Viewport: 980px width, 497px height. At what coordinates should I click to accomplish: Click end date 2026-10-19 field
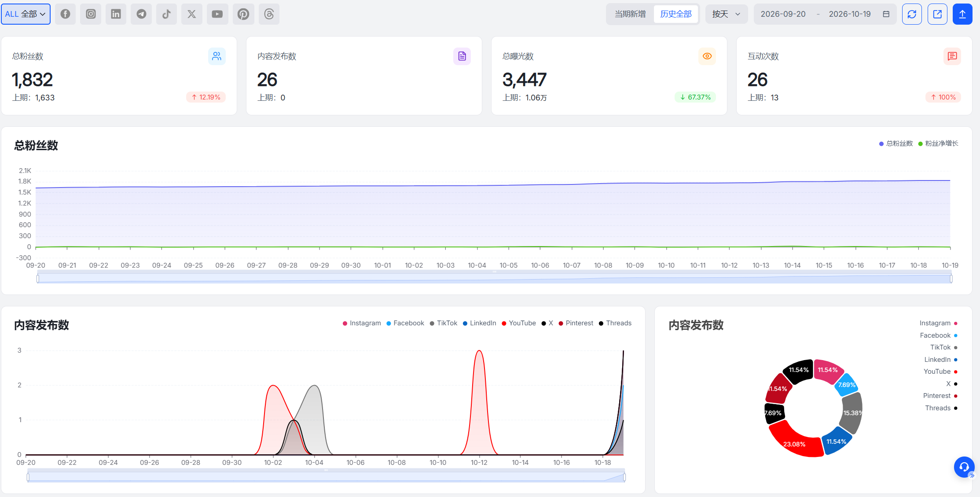coord(850,14)
